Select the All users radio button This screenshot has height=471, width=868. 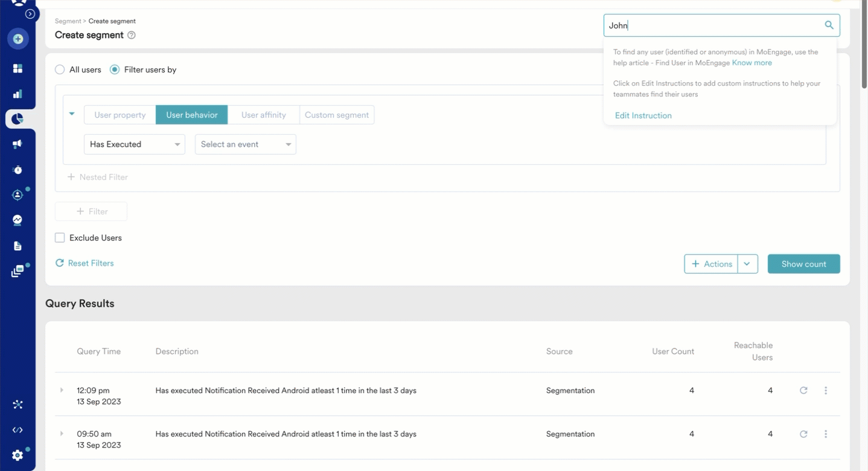point(60,69)
